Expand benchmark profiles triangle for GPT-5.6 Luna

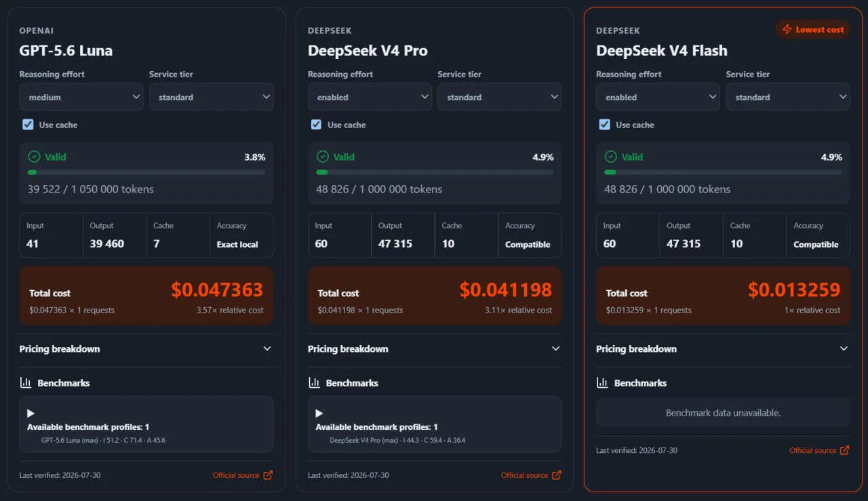[x=31, y=414]
